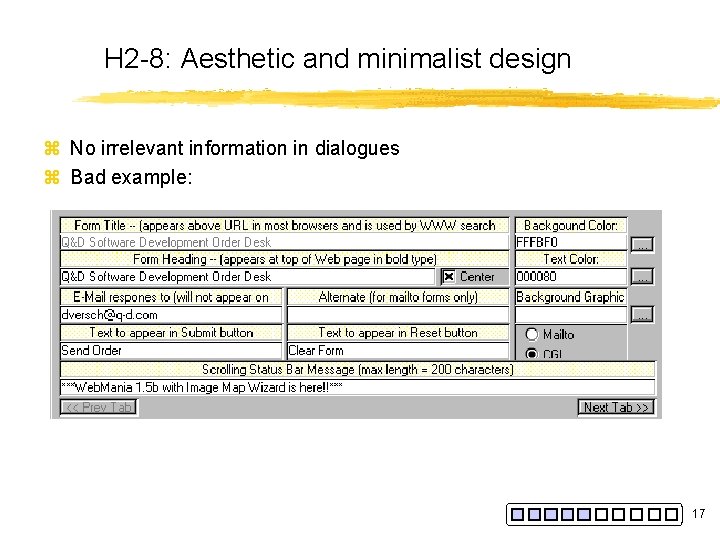Select the Mailto radio button

[x=531, y=334]
